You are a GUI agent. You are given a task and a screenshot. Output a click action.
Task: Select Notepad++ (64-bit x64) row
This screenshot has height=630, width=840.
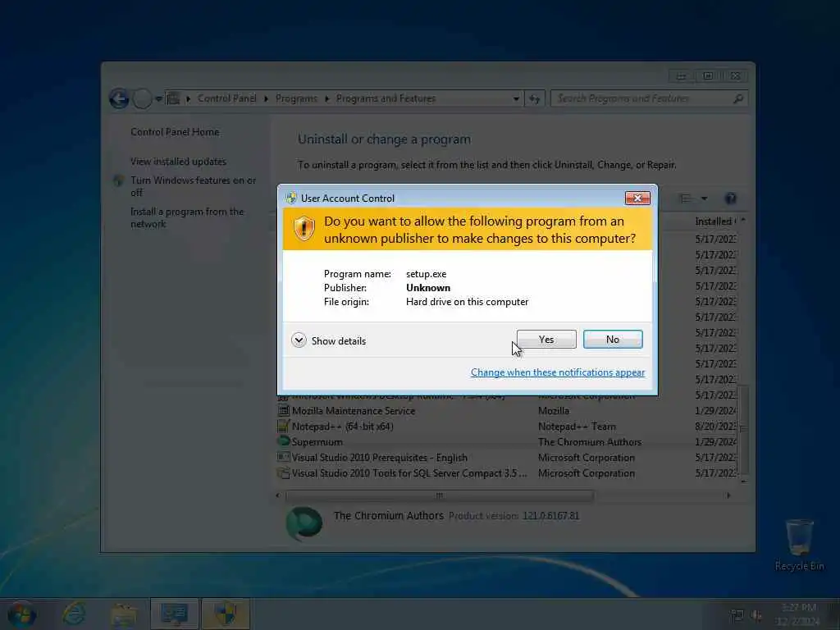pos(507,427)
